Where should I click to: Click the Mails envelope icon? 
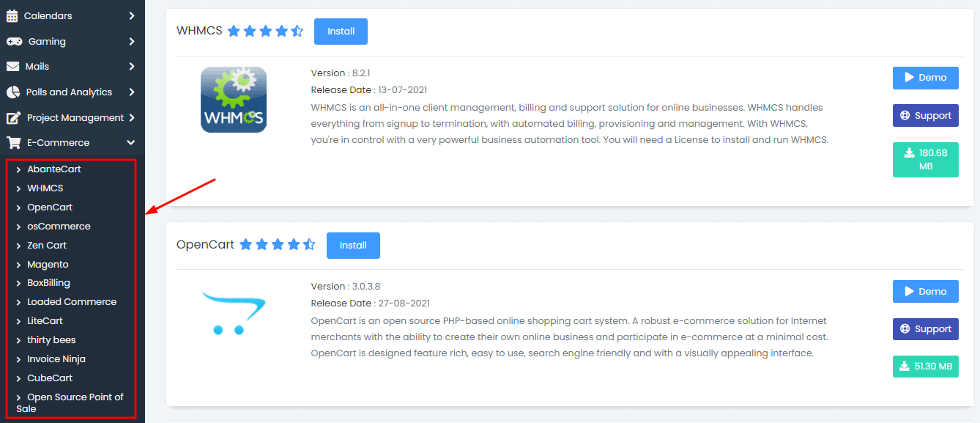point(12,66)
